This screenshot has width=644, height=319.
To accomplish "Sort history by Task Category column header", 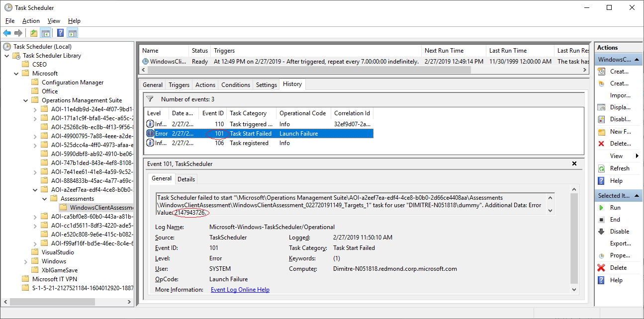I will pyautogui.click(x=251, y=113).
